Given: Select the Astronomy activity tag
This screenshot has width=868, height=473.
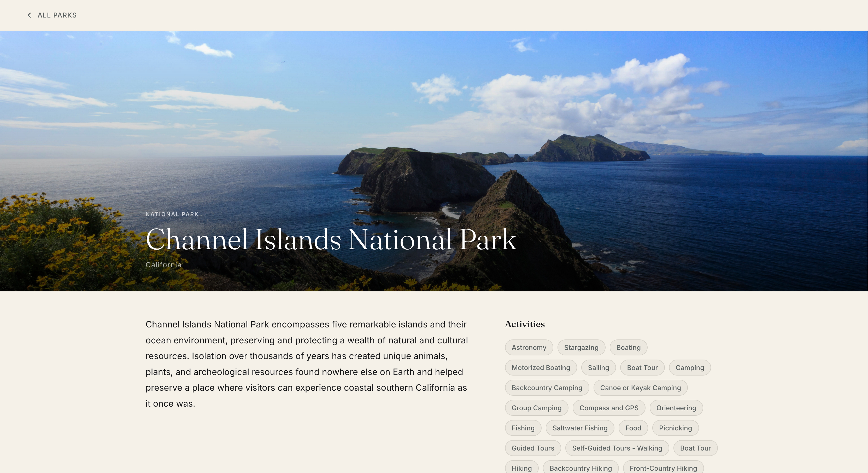Looking at the screenshot, I should (529, 347).
